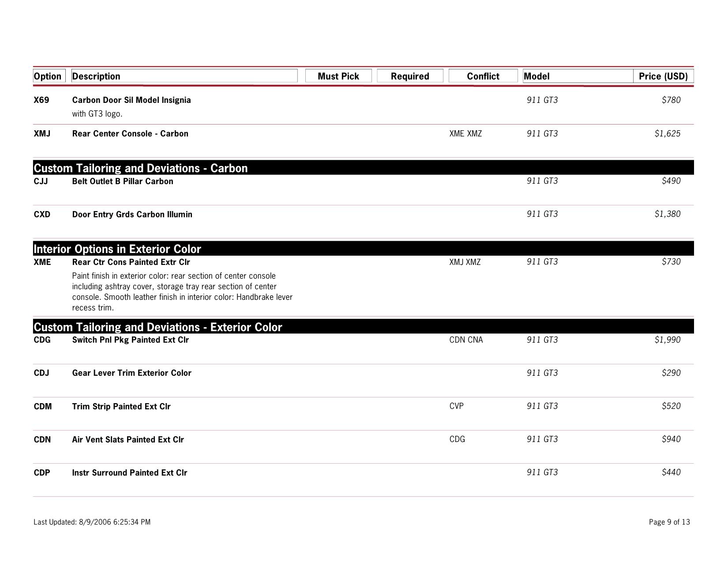Viewport: 728px width, 563px height.
Task: Click the Required column header
Action: pos(410,76)
